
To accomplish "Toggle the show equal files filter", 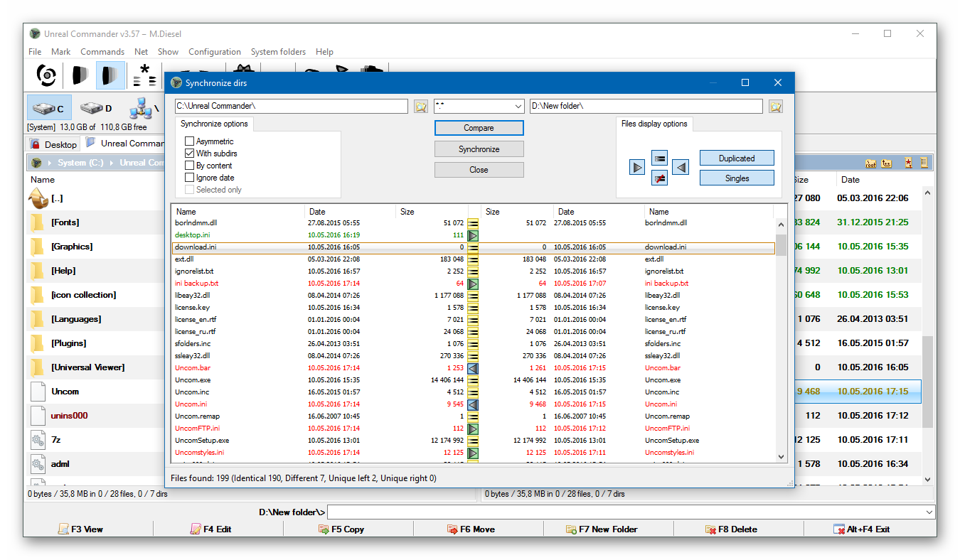I will point(659,158).
